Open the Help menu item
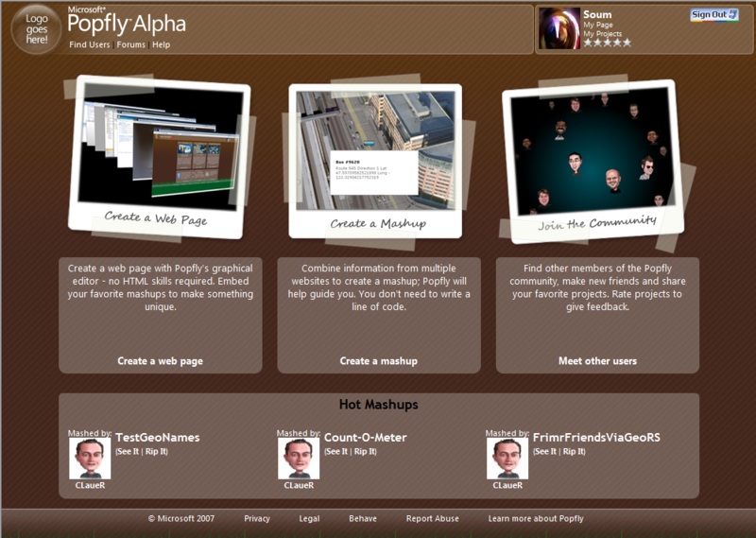The height and width of the screenshot is (538, 756). (x=162, y=44)
